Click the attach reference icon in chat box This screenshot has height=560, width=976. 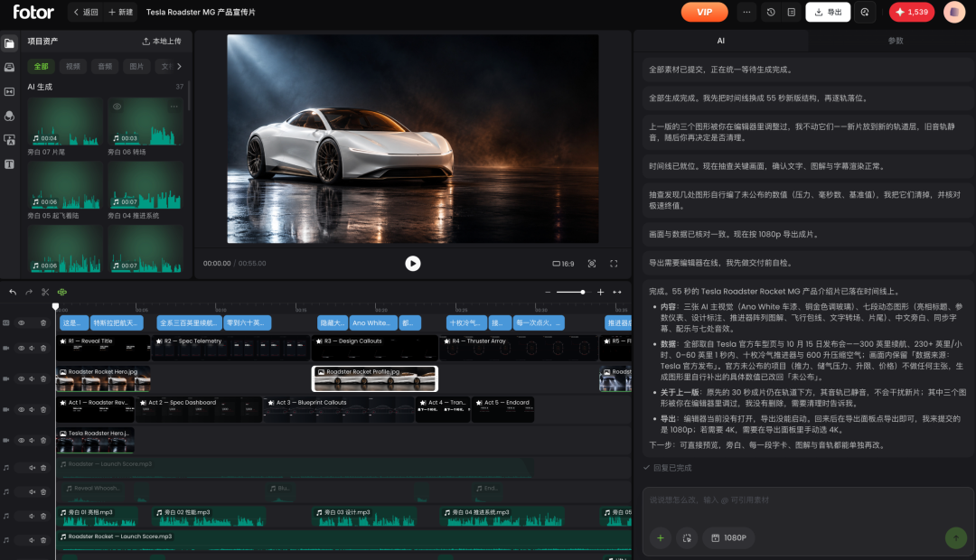click(x=687, y=537)
